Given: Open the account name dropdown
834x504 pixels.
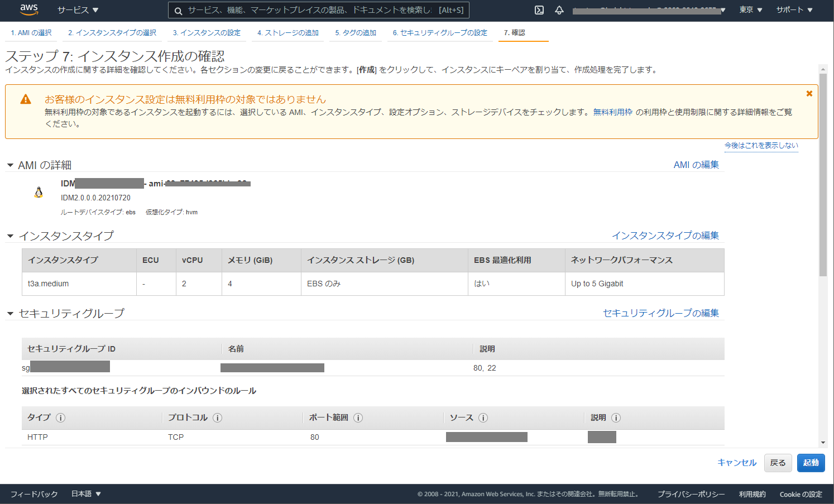Looking at the screenshot, I should 649,10.
